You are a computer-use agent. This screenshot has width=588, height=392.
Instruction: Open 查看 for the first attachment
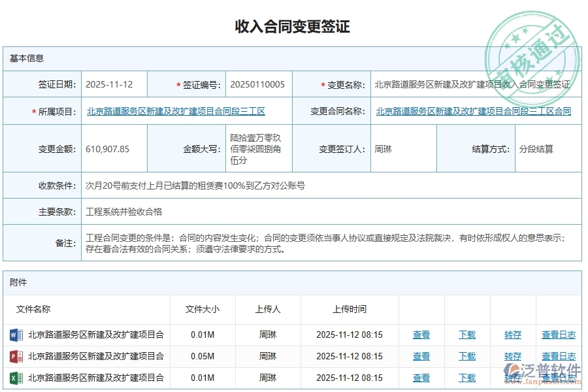[421, 335]
